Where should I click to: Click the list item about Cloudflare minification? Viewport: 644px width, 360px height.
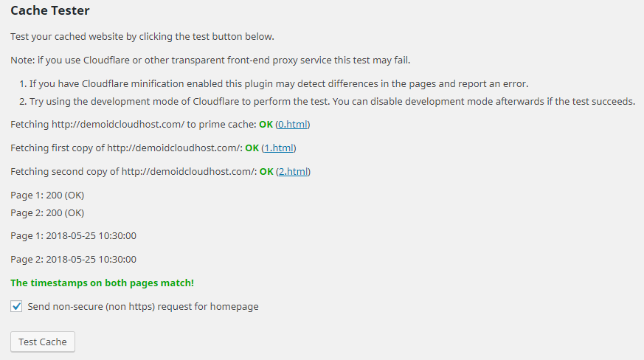[277, 84]
